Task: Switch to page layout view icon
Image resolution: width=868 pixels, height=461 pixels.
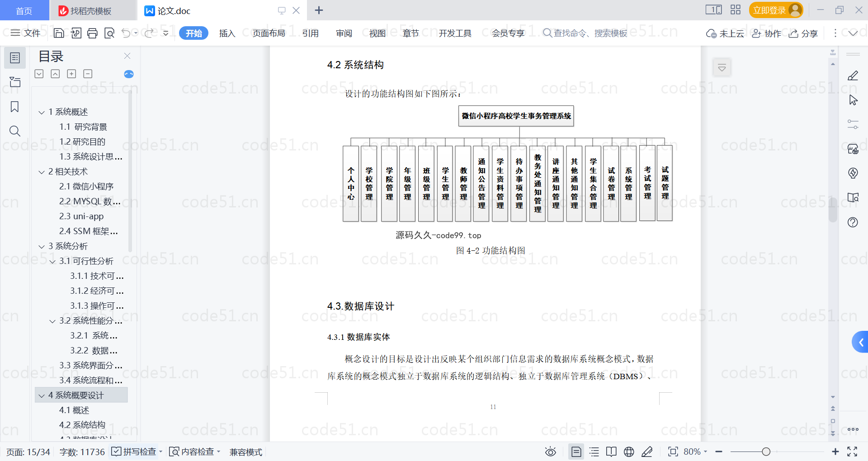Action: click(576, 452)
